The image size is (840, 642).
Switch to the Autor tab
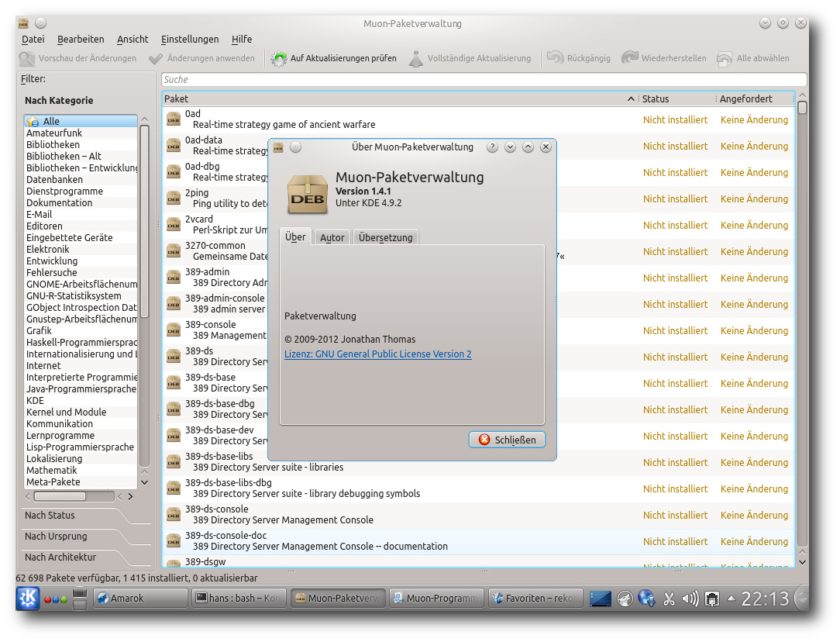point(332,237)
